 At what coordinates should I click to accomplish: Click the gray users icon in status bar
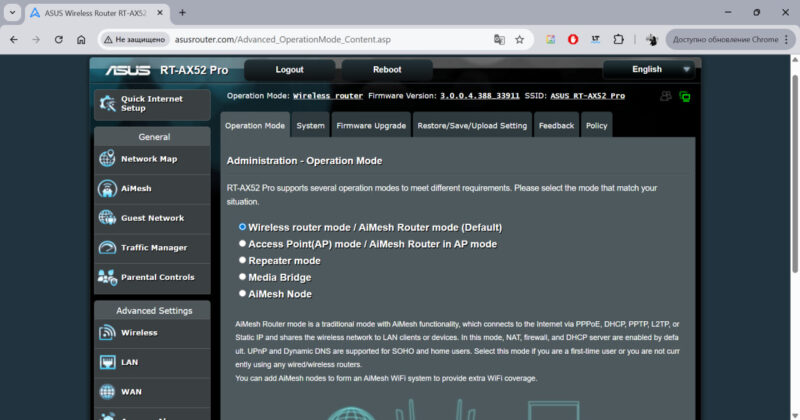pyautogui.click(x=665, y=96)
